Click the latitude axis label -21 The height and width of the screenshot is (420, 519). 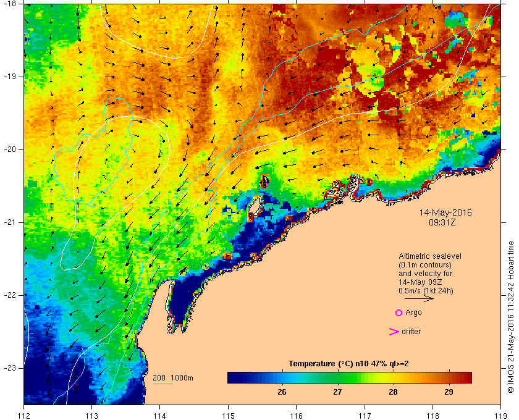(9, 222)
